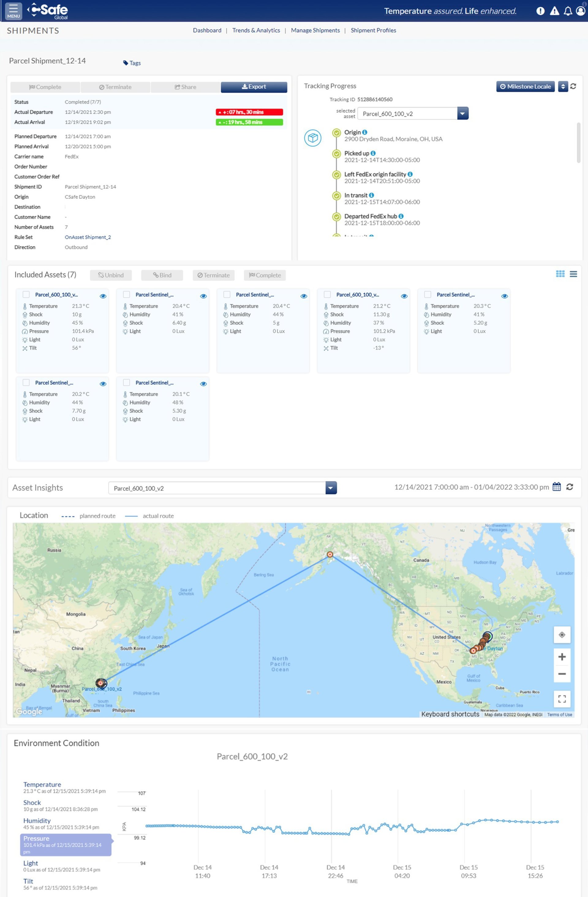Open Asset Insights asset dropdown

tap(330, 488)
